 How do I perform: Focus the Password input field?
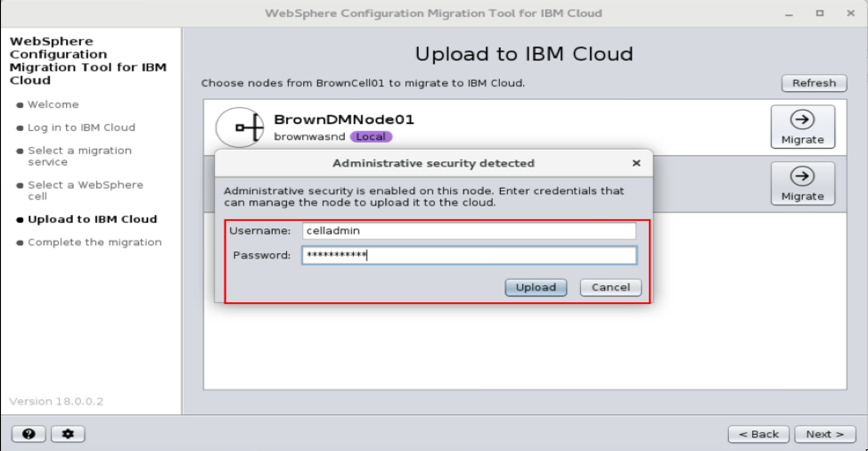[x=469, y=256]
